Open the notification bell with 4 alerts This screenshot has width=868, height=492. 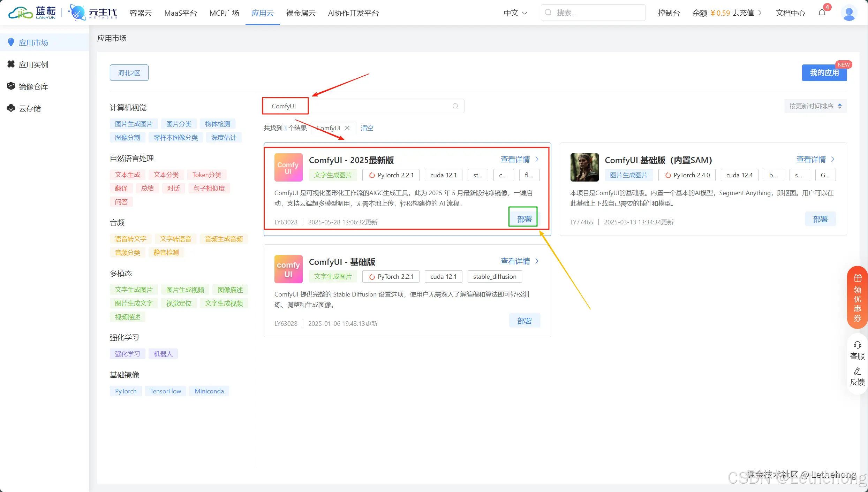[x=823, y=13]
